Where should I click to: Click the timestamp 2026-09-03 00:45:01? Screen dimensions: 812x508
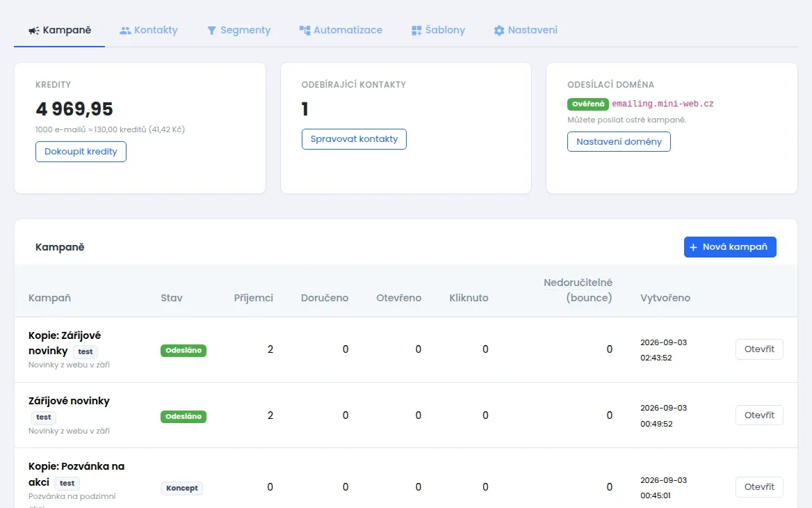663,488
